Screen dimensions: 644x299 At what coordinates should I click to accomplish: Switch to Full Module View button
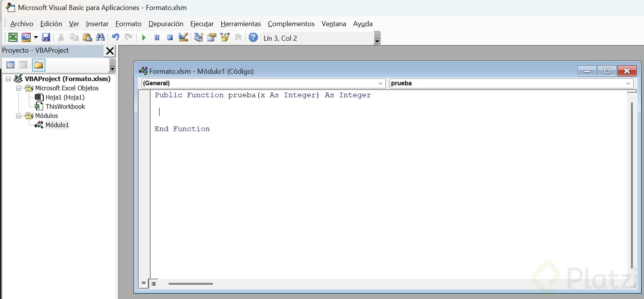pos(154,284)
